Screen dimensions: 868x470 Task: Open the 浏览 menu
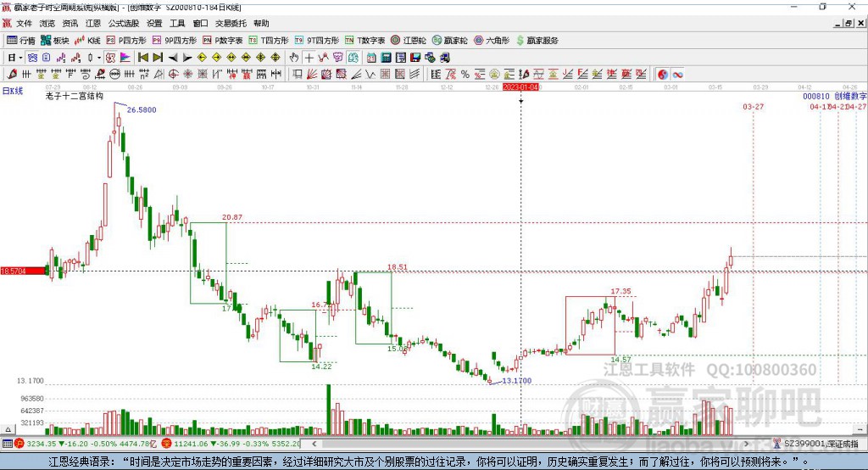point(47,23)
